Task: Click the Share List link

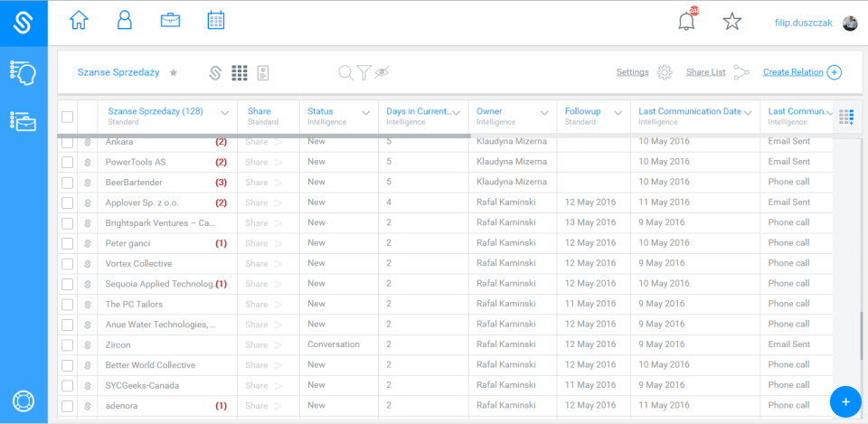Action: [x=706, y=72]
